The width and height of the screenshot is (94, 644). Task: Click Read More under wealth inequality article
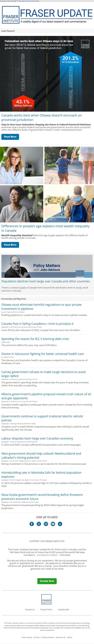(x=10, y=245)
